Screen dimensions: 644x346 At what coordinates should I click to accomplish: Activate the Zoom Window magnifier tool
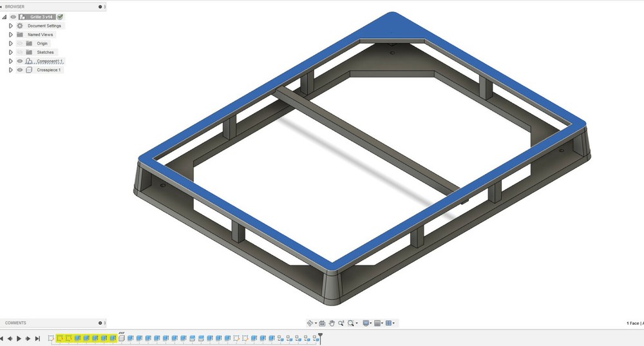(x=351, y=323)
